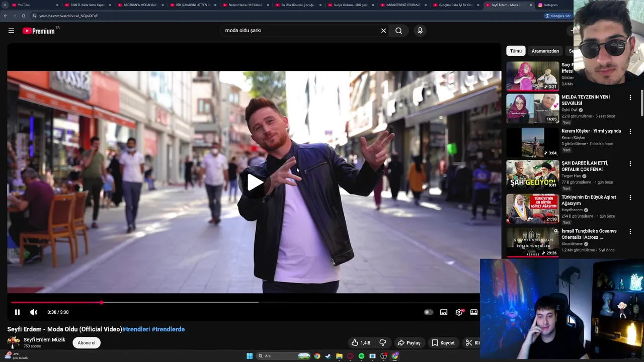Open Steam from the taskbar
Image resolution: width=644 pixels, height=362 pixels.
(328, 356)
